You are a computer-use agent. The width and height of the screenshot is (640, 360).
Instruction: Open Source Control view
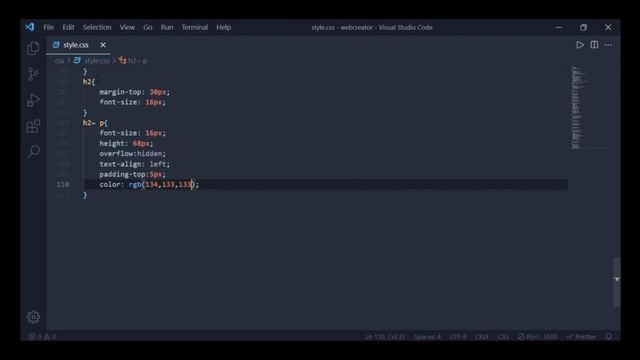[x=33, y=74]
